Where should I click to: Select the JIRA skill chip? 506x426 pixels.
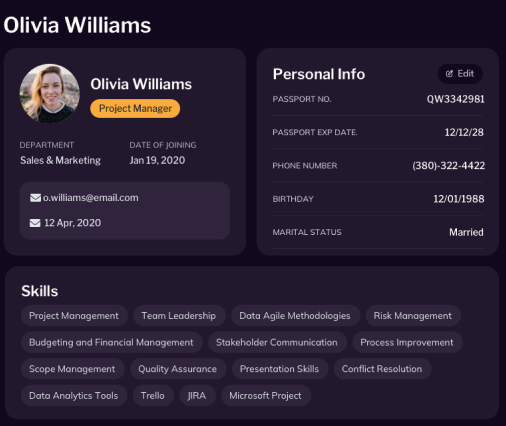point(197,395)
